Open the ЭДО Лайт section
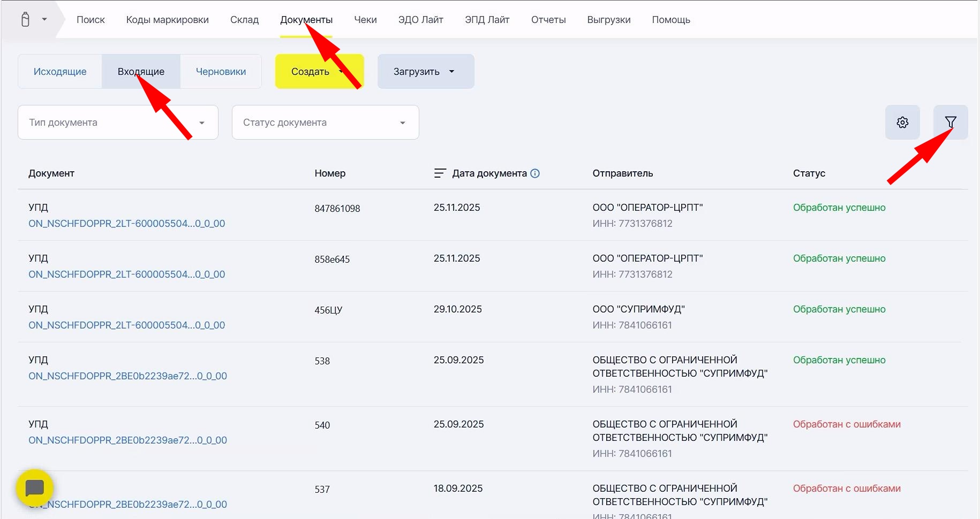Viewport: 980px width, 519px height. [420, 20]
